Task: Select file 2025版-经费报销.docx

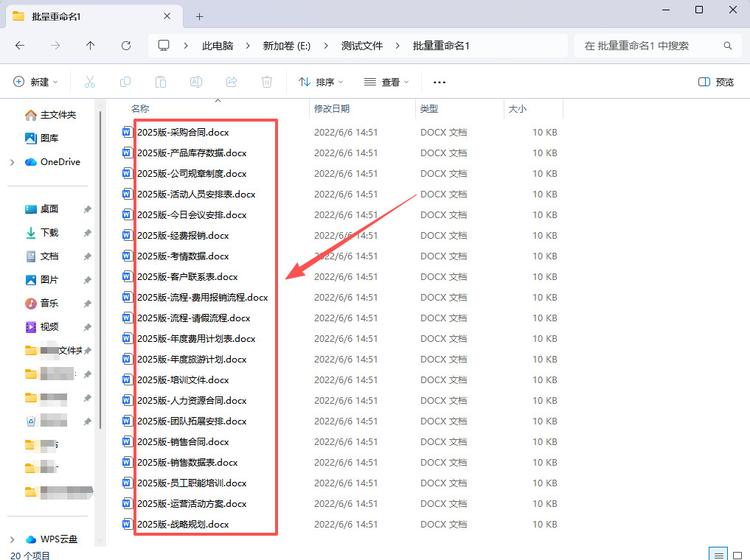Action: pos(183,235)
